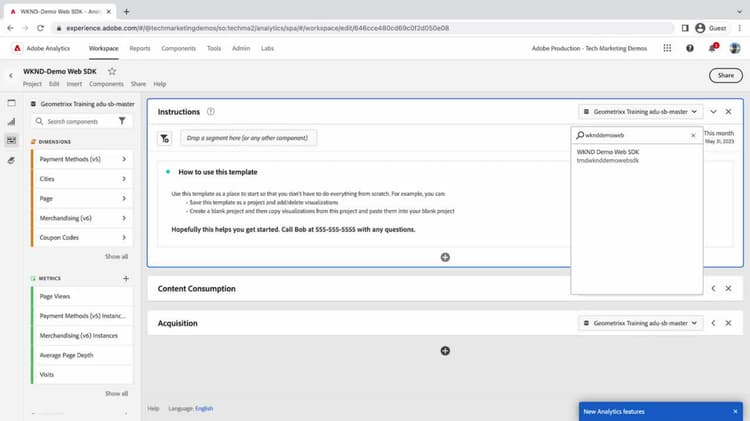This screenshot has height=421, width=750.
Task: Add visualization with plus in Instructions panel
Action: [x=445, y=257]
